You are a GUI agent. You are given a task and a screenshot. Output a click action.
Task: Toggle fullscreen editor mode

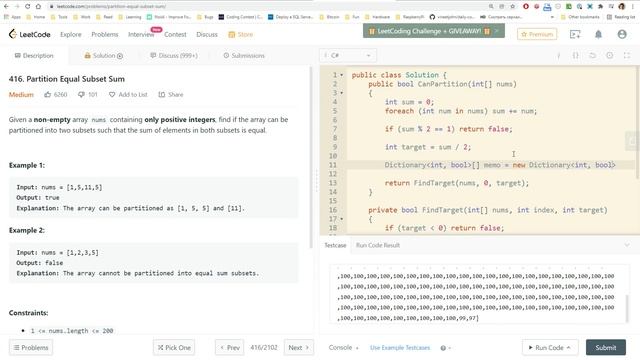pyautogui.click(x=627, y=56)
